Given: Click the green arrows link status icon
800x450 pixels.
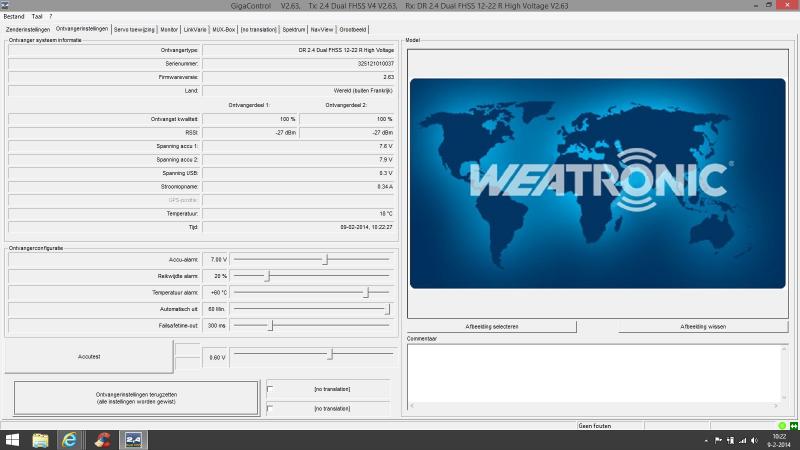Looking at the screenshot, I should coord(794,426).
